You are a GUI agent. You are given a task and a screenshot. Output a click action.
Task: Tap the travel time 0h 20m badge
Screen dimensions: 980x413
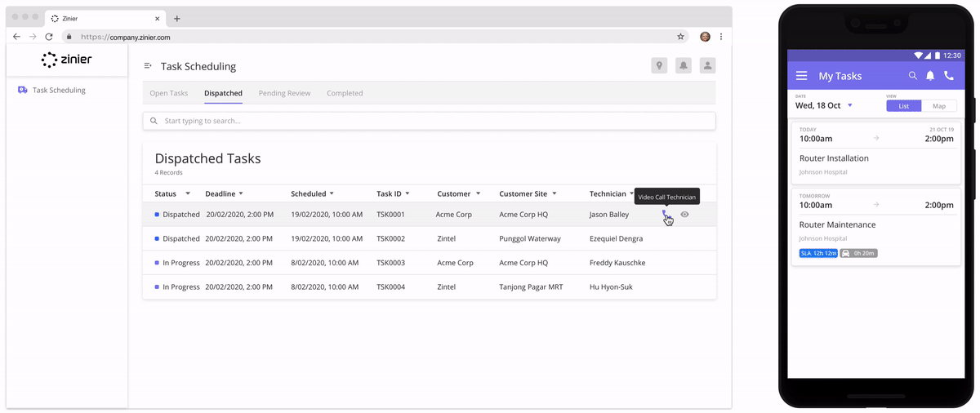(858, 253)
